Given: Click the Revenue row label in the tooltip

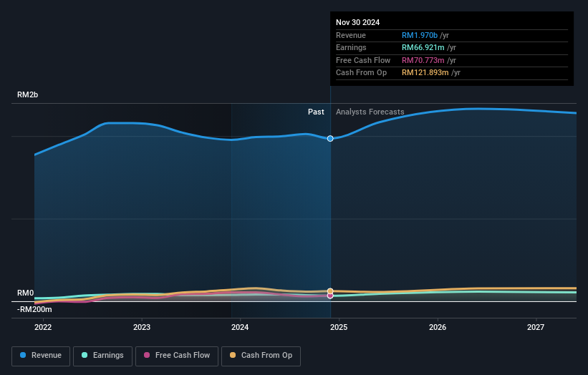Looking at the screenshot, I should tap(351, 35).
